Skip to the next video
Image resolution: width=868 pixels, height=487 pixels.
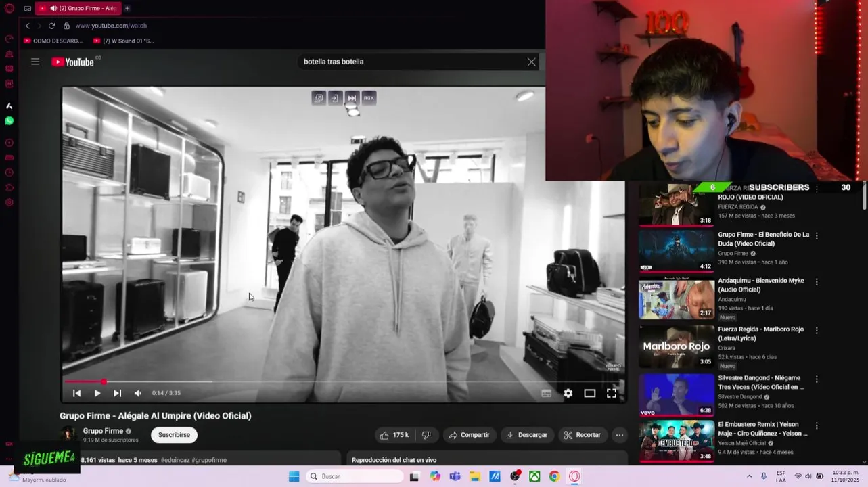[117, 393]
